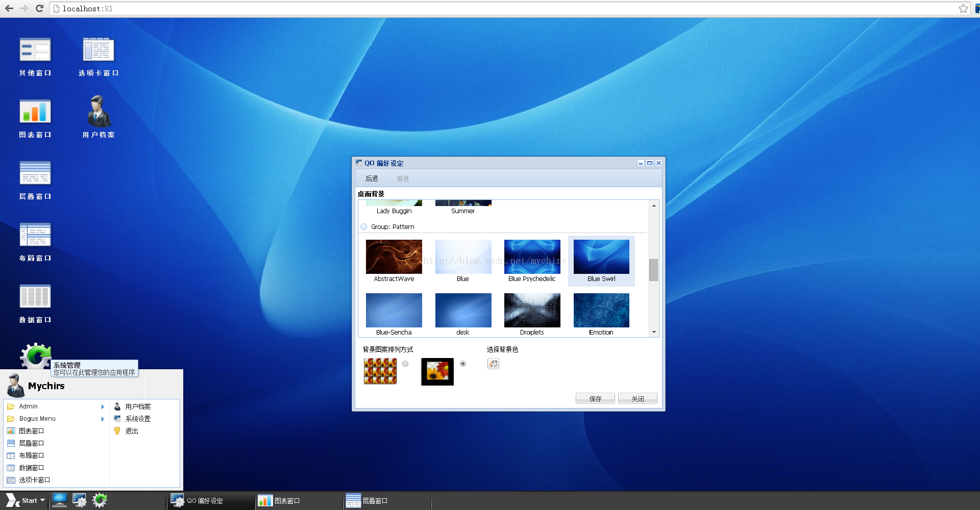This screenshot has width=980, height=510.
Task: Select the Lady Buggin wallpaper
Action: tap(394, 208)
